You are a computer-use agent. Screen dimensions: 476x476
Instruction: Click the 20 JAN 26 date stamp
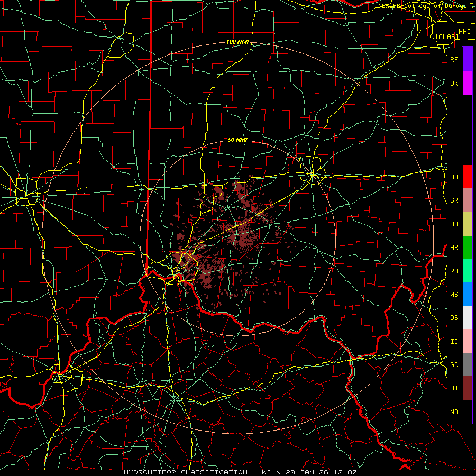(x=307, y=472)
